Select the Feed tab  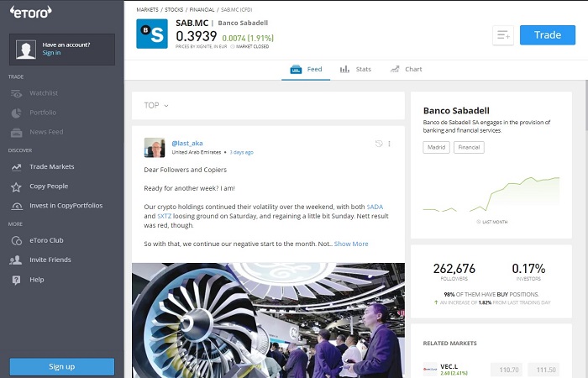pos(306,70)
